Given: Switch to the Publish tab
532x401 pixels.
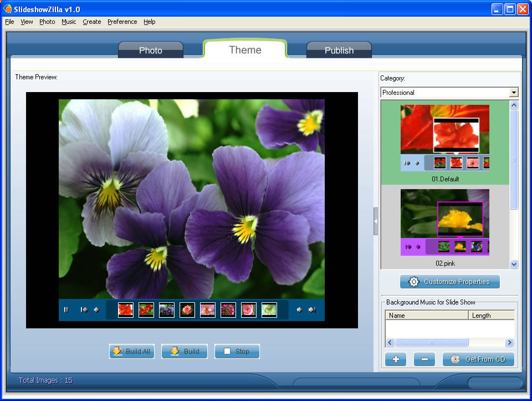Looking at the screenshot, I should 339,50.
